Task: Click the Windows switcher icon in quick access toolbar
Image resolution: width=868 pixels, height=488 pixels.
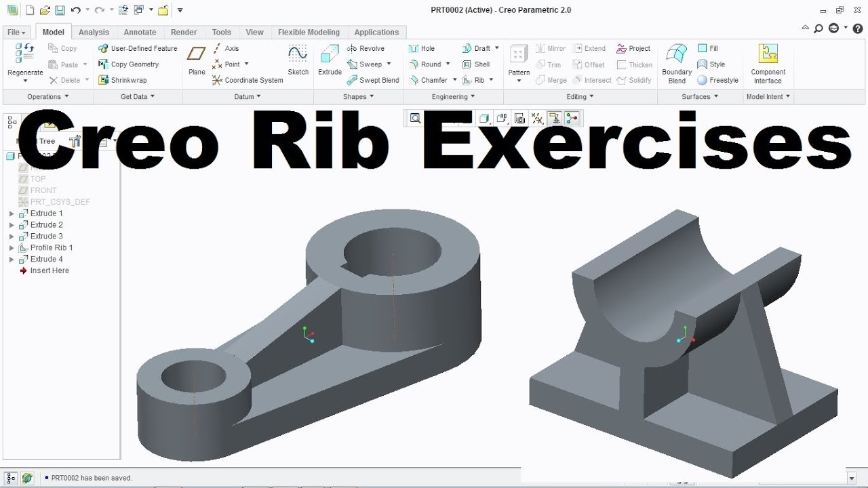Action: [138, 10]
